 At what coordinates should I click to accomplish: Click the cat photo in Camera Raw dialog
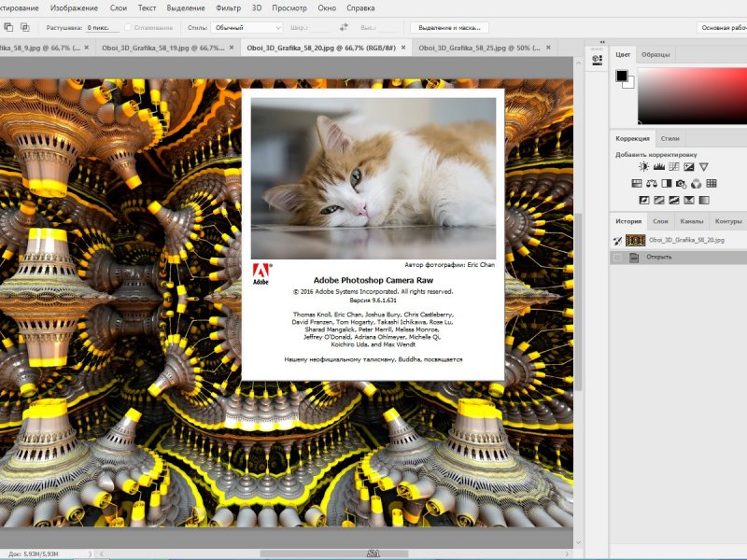[x=373, y=178]
